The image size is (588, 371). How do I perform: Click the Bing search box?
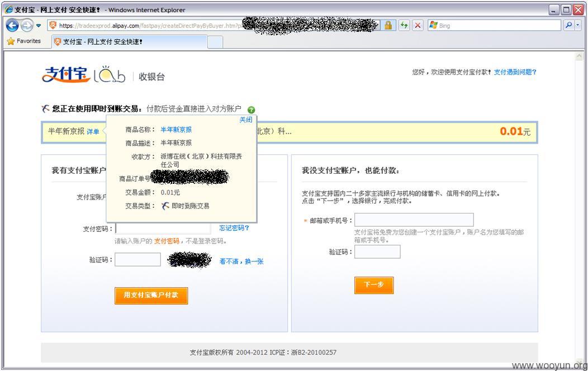tap(494, 26)
